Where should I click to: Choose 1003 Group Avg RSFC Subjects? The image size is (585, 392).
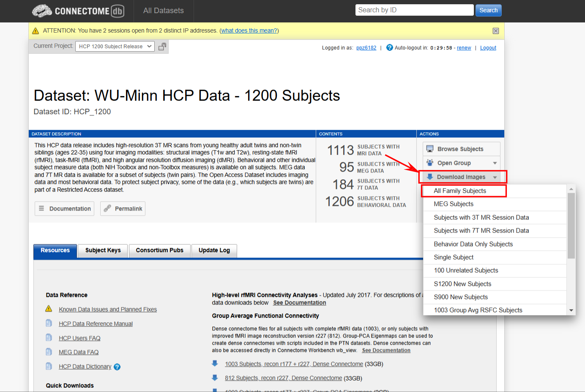point(495,310)
